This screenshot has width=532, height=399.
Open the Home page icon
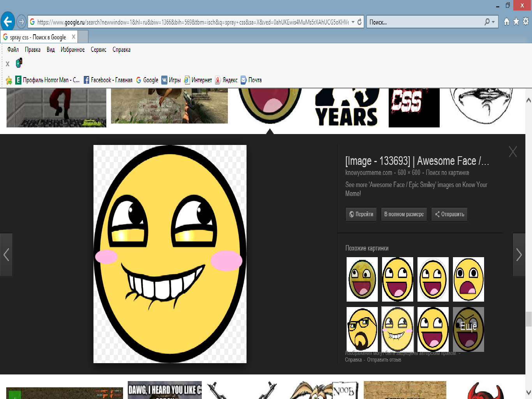[507, 22]
